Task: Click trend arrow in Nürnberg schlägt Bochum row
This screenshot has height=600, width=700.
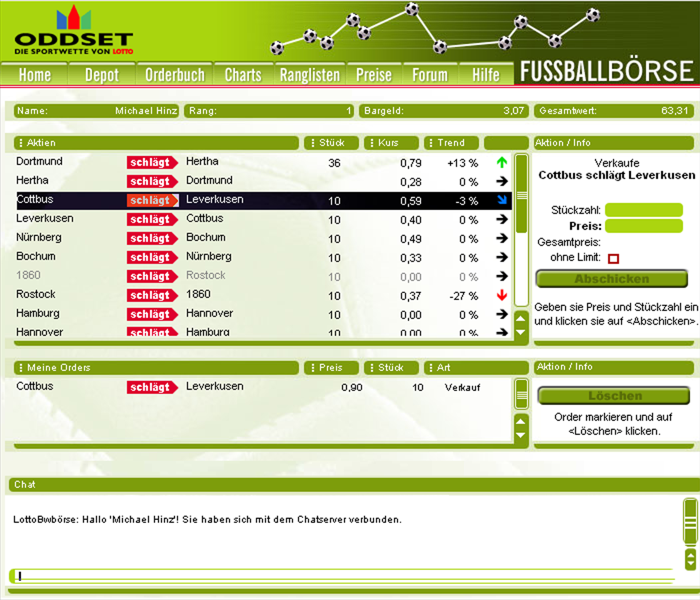Action: [502, 238]
